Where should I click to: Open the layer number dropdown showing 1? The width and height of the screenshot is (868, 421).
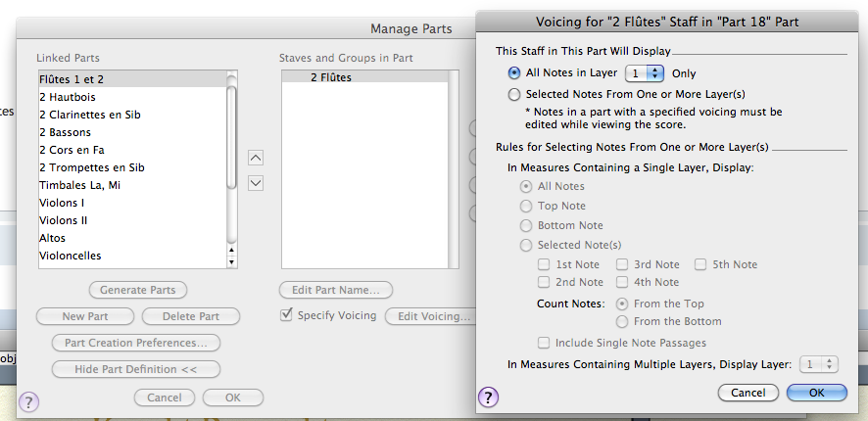coord(645,73)
